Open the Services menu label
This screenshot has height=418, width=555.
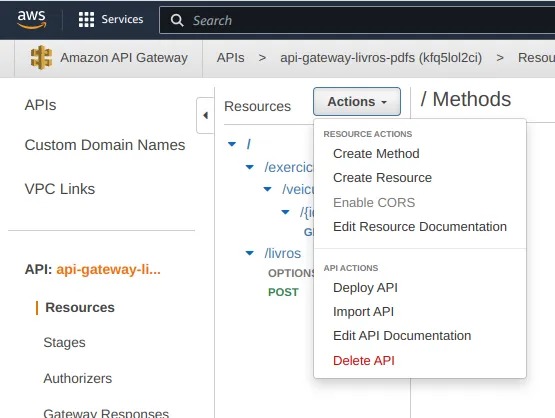click(122, 19)
